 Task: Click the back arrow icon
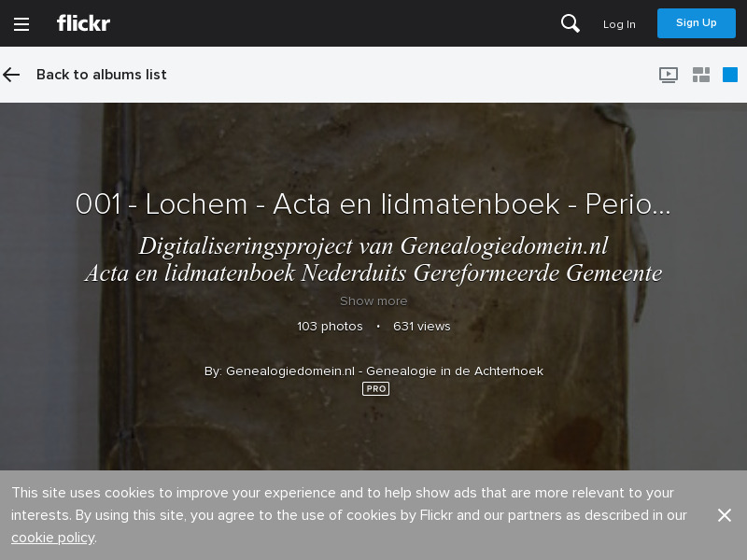pyautogui.click(x=11, y=75)
